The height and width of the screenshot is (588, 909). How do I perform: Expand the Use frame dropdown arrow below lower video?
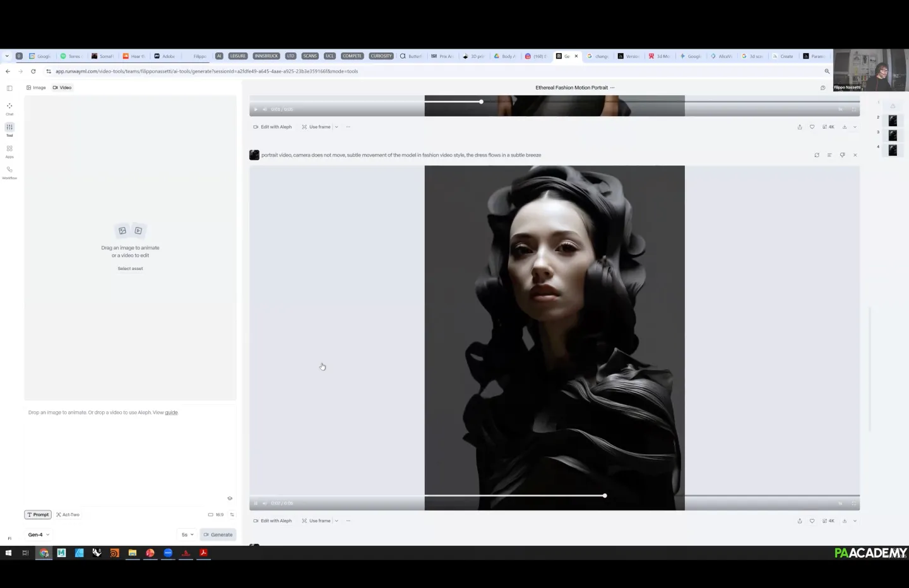(x=336, y=521)
